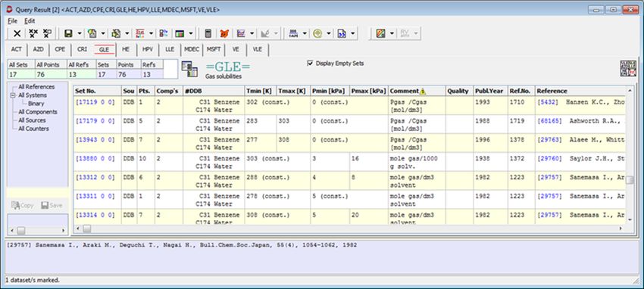Sort by the Publ.Year column header

[490, 91]
